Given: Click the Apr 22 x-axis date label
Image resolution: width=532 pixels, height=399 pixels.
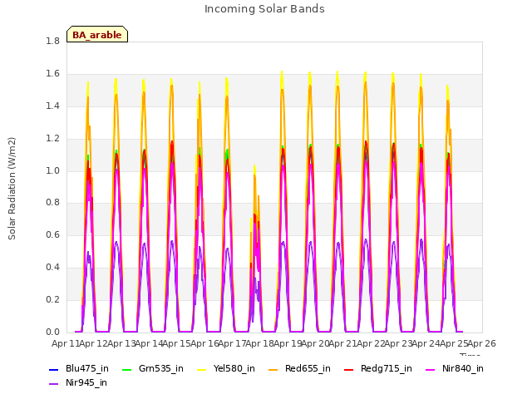Looking at the screenshot, I should (371, 343).
